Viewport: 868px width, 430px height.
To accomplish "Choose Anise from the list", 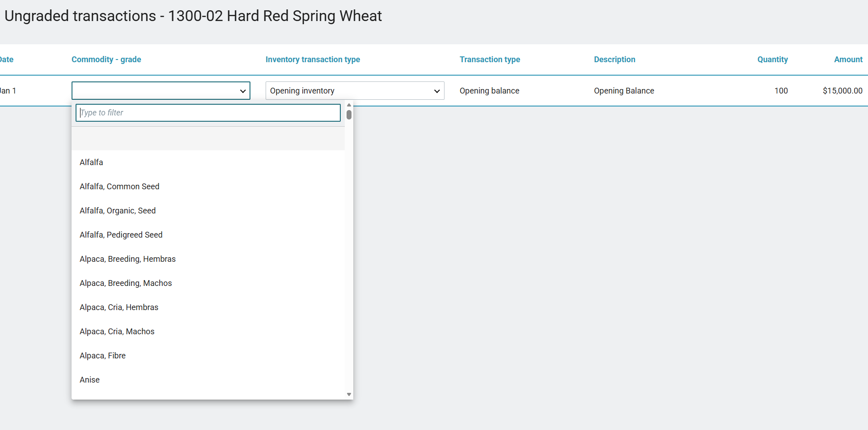I will pyautogui.click(x=89, y=380).
